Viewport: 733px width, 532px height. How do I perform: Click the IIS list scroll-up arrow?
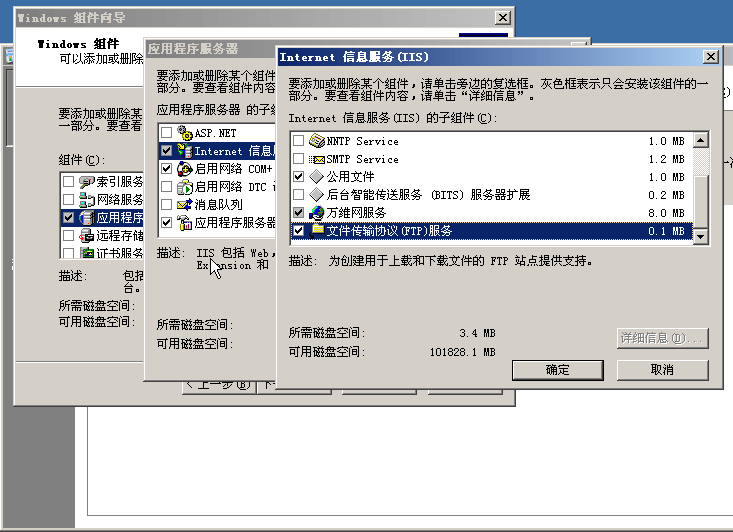coord(700,140)
